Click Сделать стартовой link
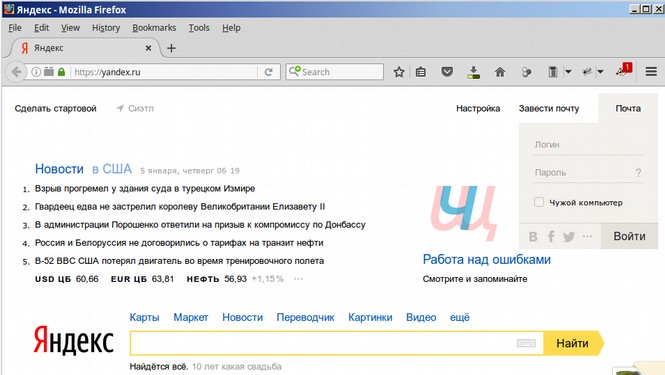This screenshot has width=665, height=375. click(56, 108)
